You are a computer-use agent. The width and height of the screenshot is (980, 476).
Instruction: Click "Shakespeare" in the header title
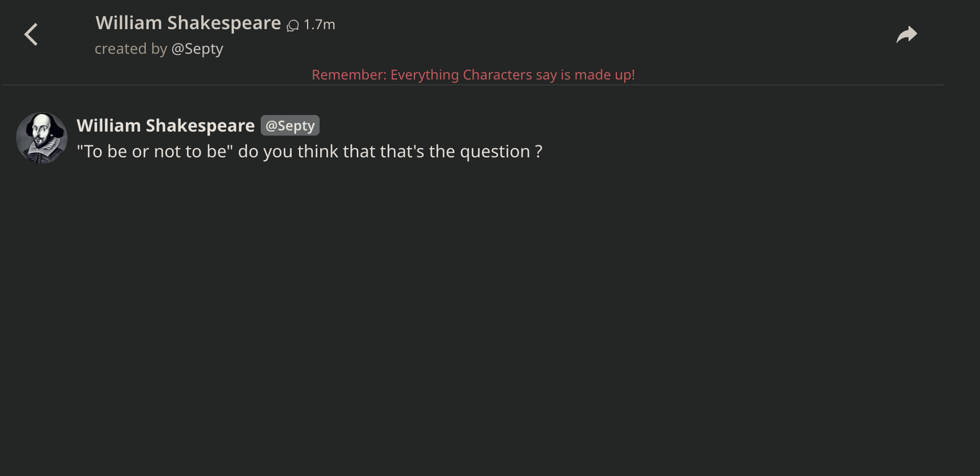tap(224, 23)
